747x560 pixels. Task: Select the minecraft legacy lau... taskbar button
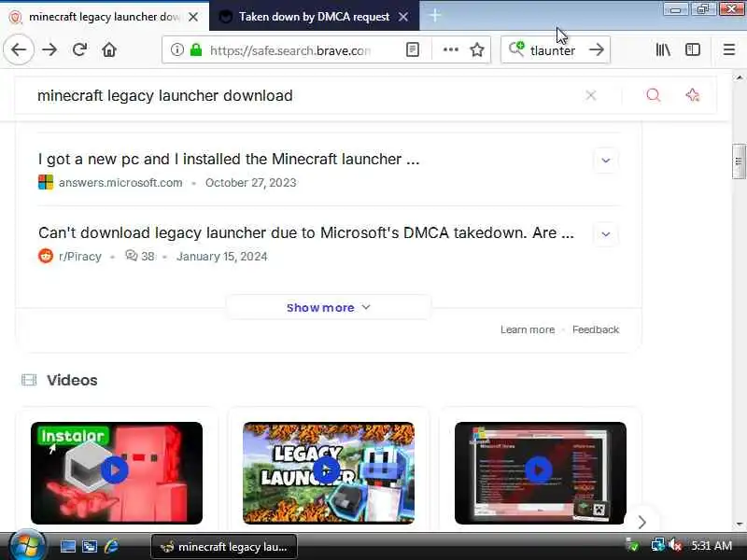pos(224,547)
